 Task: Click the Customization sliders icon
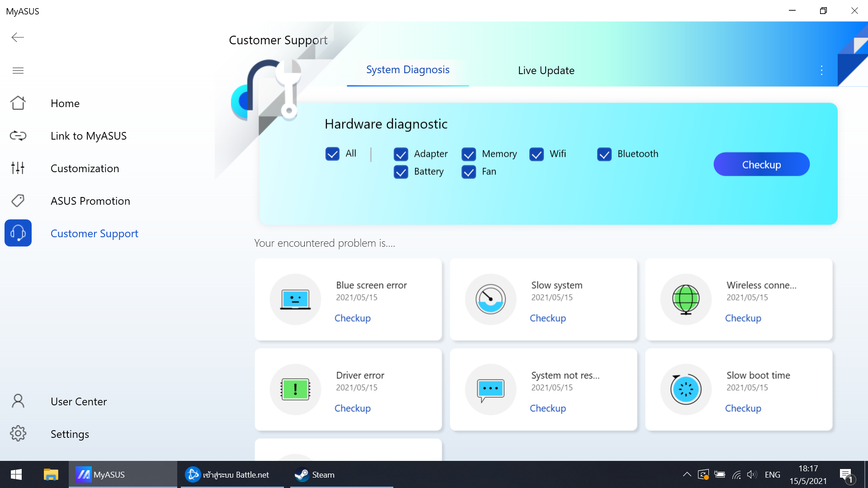pos(18,168)
